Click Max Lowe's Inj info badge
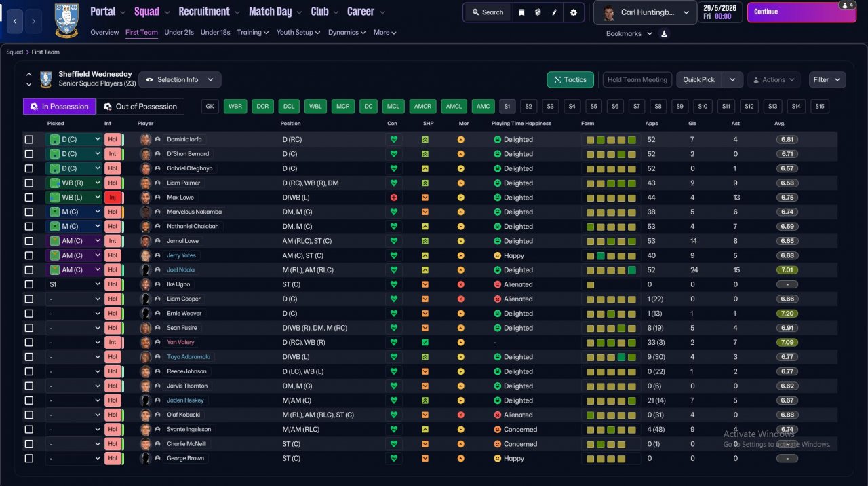 click(113, 198)
